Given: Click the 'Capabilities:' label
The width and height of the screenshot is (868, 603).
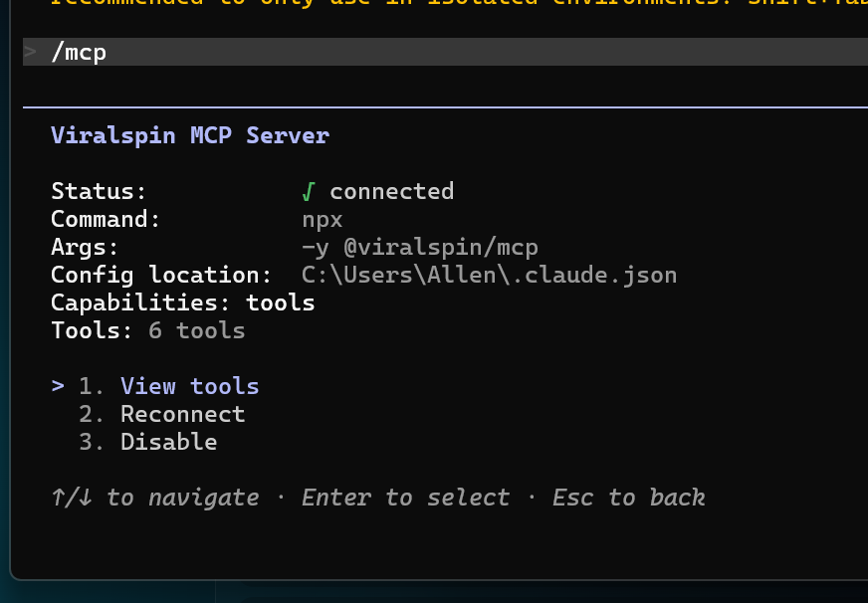Looking at the screenshot, I should pos(140,303).
